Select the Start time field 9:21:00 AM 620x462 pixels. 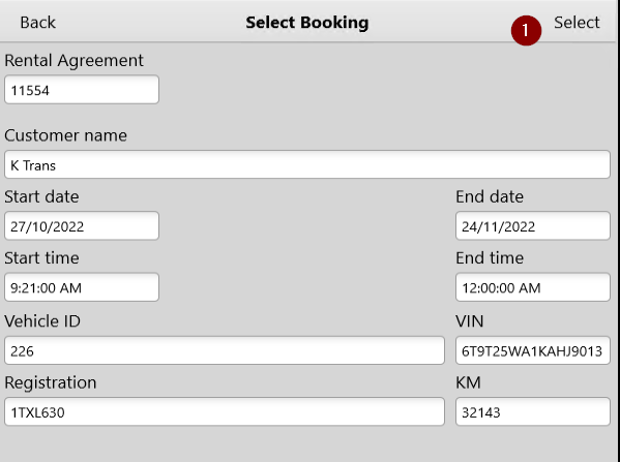81,287
